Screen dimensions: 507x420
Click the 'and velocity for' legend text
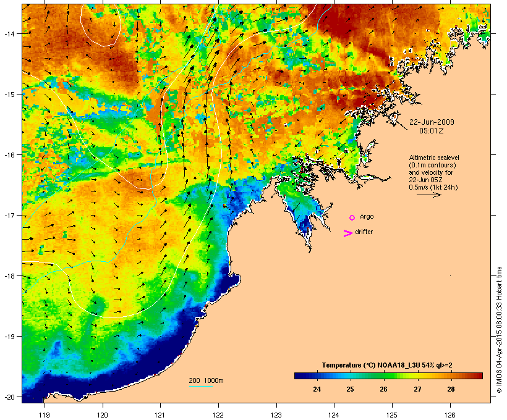tap(431, 172)
